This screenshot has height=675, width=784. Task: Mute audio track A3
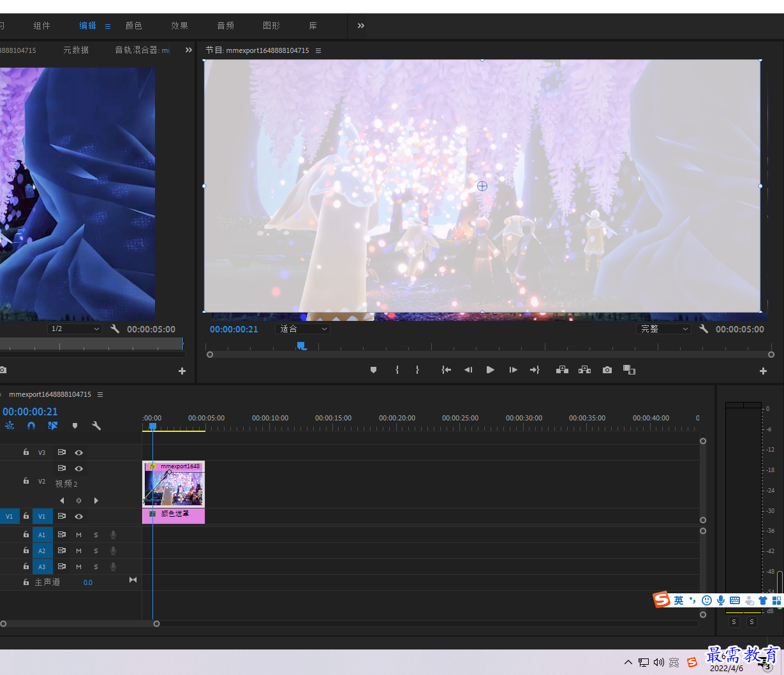pyautogui.click(x=79, y=567)
